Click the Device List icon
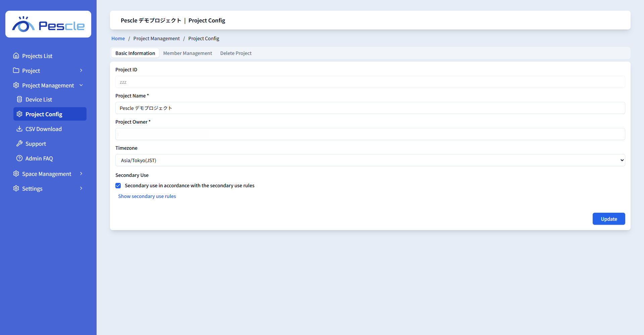 (x=19, y=99)
